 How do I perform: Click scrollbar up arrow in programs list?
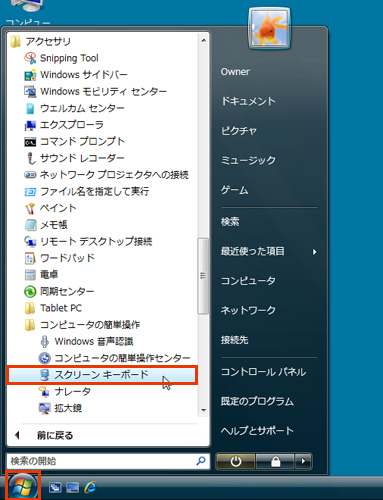coord(203,40)
